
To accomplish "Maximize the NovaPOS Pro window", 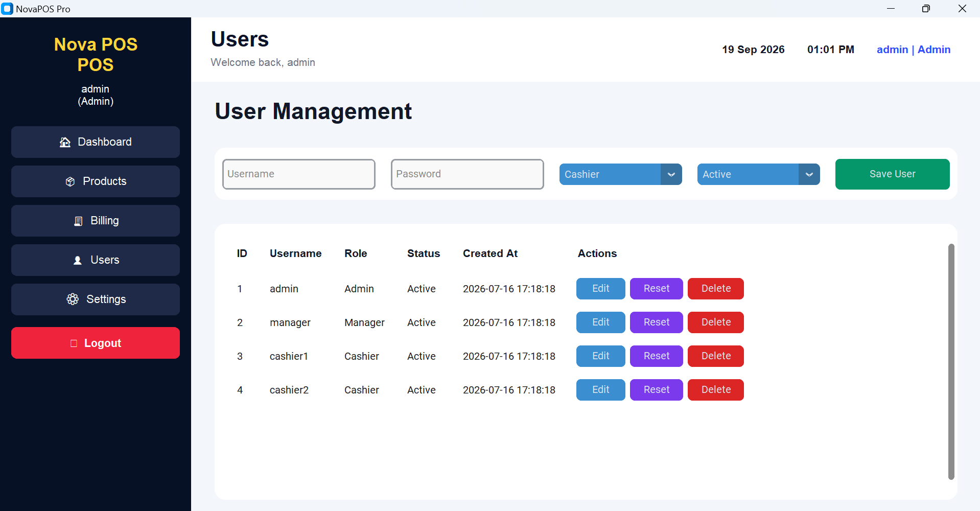I will (x=926, y=9).
